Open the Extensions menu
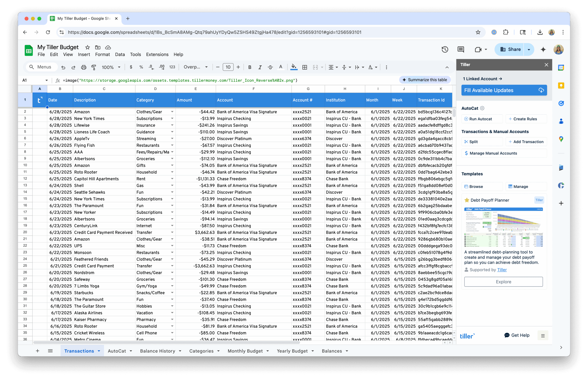588x380 pixels. click(x=157, y=54)
